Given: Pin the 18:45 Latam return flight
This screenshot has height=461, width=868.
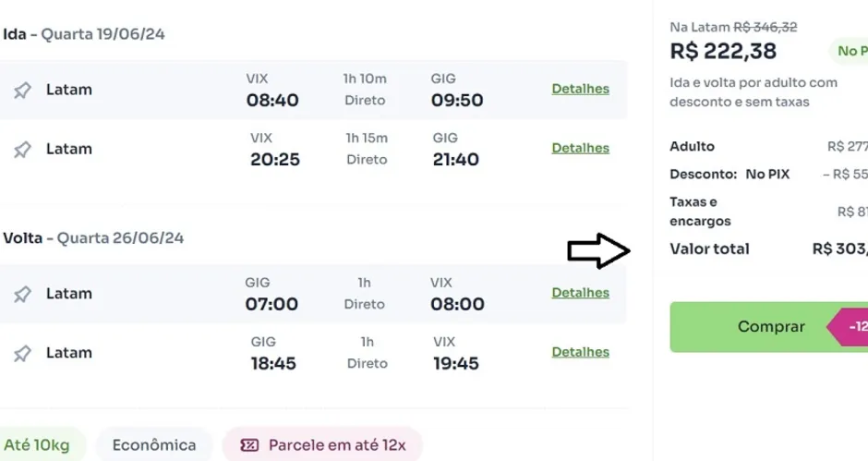Looking at the screenshot, I should tap(23, 354).
